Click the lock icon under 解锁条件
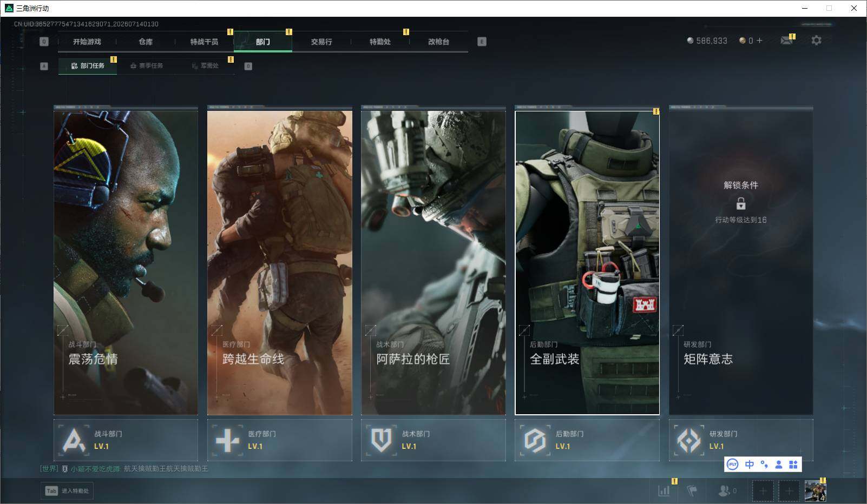Viewport: 867px width, 504px height. tap(741, 204)
